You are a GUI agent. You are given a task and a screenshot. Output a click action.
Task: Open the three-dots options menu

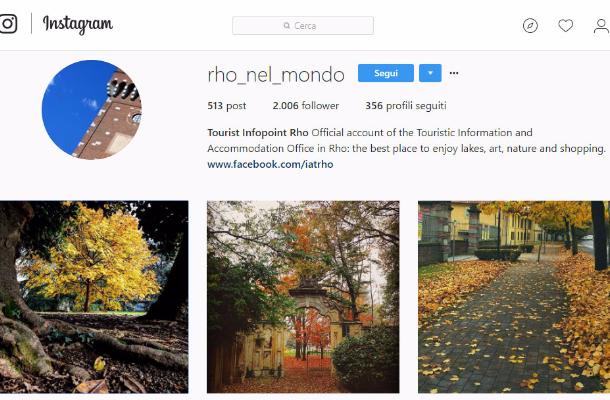point(454,73)
